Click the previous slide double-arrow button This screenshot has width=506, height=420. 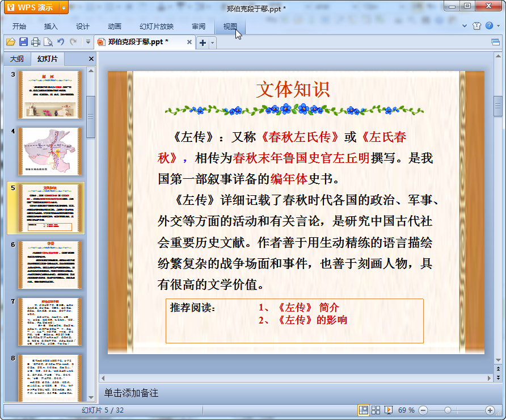click(x=498, y=369)
